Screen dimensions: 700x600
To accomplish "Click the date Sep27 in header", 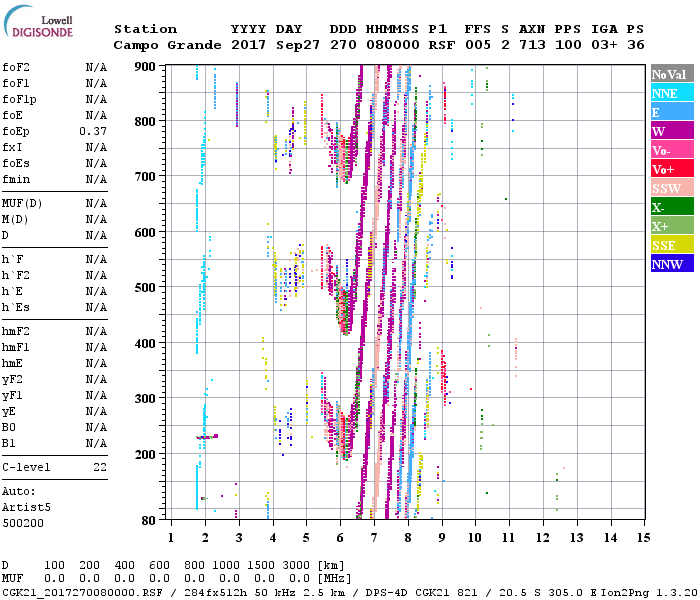I will (295, 45).
